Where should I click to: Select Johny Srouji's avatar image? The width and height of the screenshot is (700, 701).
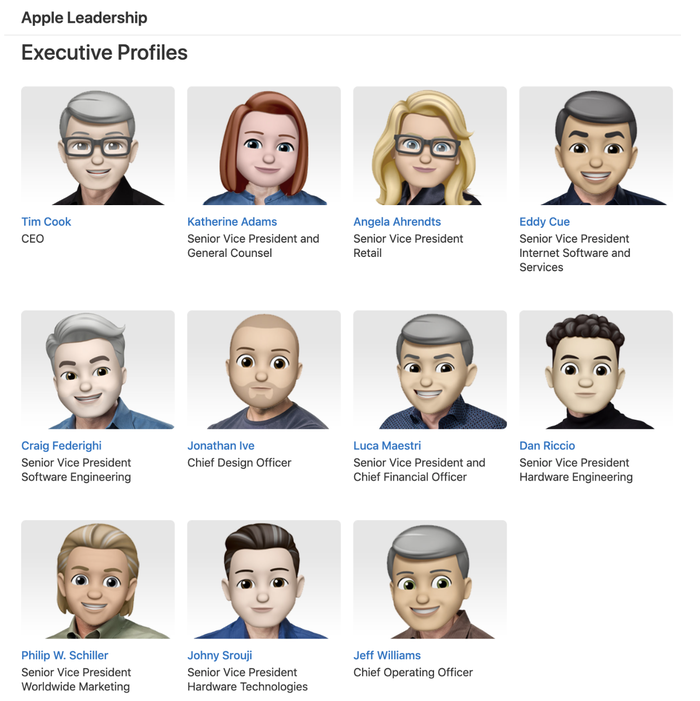[x=264, y=579]
